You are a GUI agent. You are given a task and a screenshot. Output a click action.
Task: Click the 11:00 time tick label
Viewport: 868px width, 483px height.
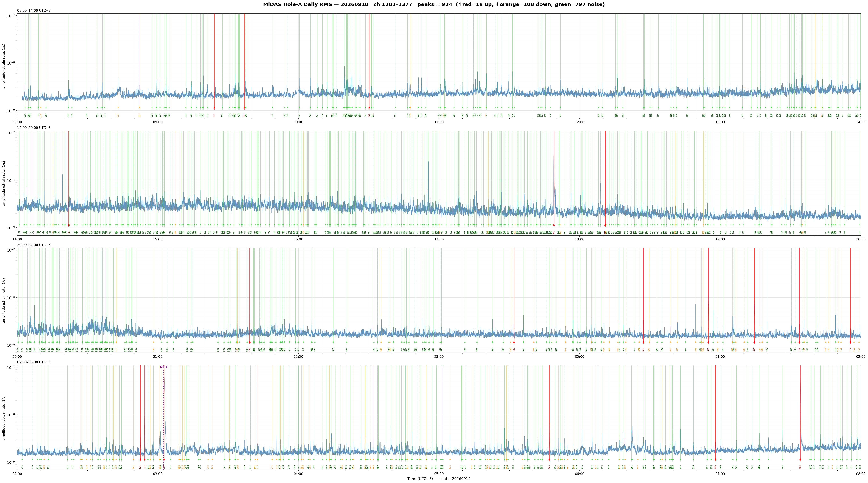pyautogui.click(x=439, y=122)
